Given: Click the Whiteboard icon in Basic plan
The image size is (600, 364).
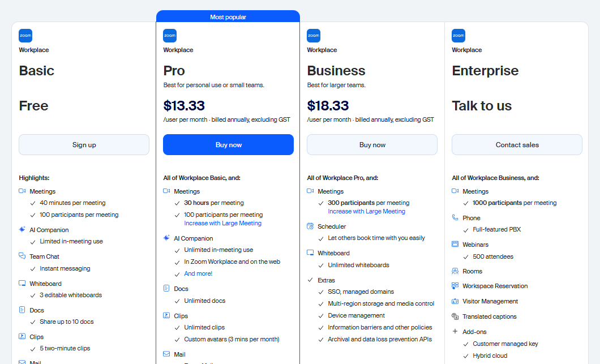Looking at the screenshot, I should tap(22, 283).
